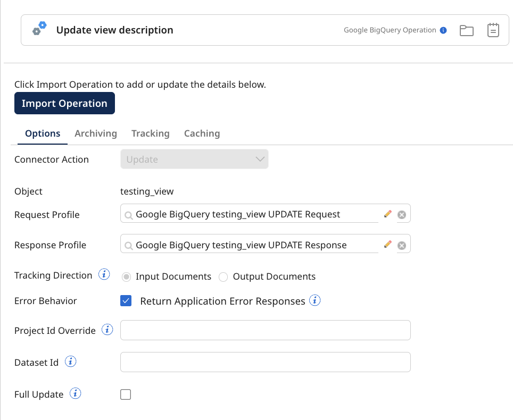Click the revision notes icon at top right
Viewport: 513px width, 420px height.
click(493, 30)
